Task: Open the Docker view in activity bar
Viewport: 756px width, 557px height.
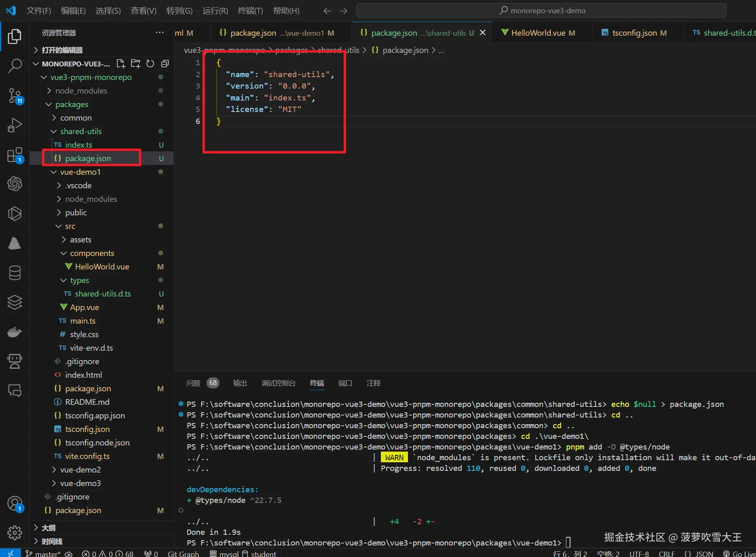Action: pyautogui.click(x=15, y=332)
